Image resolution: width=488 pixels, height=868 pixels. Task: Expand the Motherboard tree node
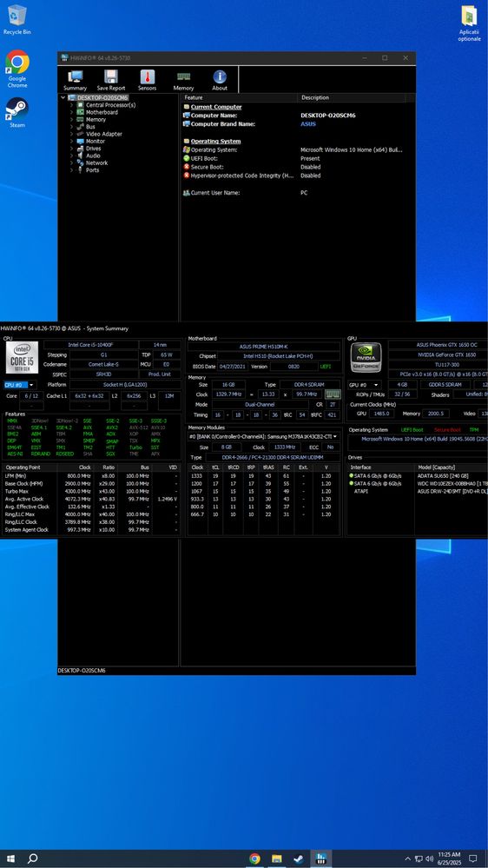point(71,112)
